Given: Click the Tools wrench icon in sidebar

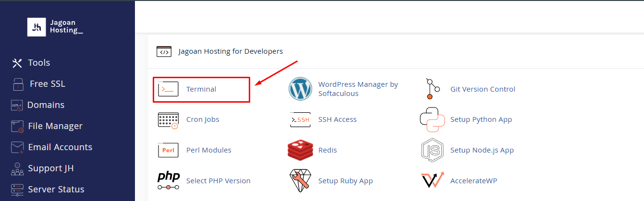Looking at the screenshot, I should pos(17,63).
